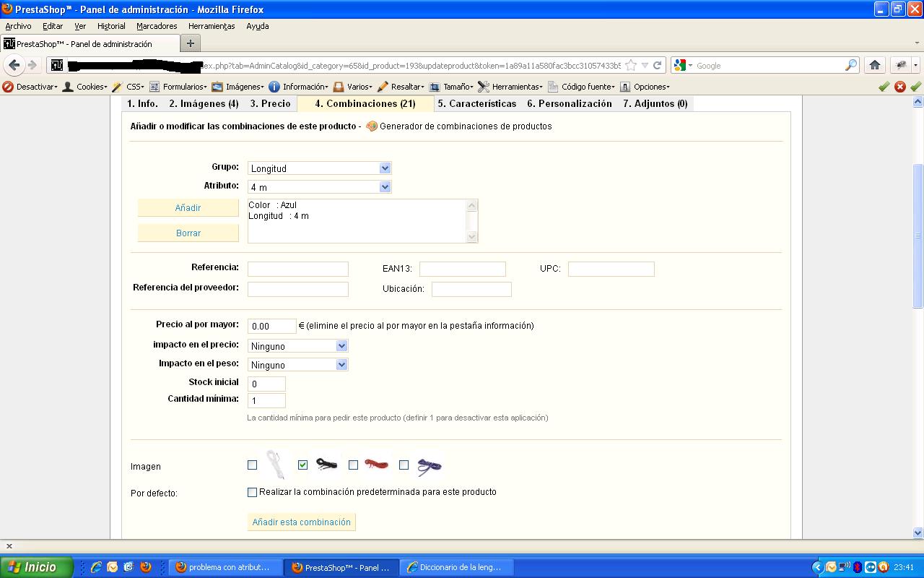Click the red error indicator icon

pos(900,87)
